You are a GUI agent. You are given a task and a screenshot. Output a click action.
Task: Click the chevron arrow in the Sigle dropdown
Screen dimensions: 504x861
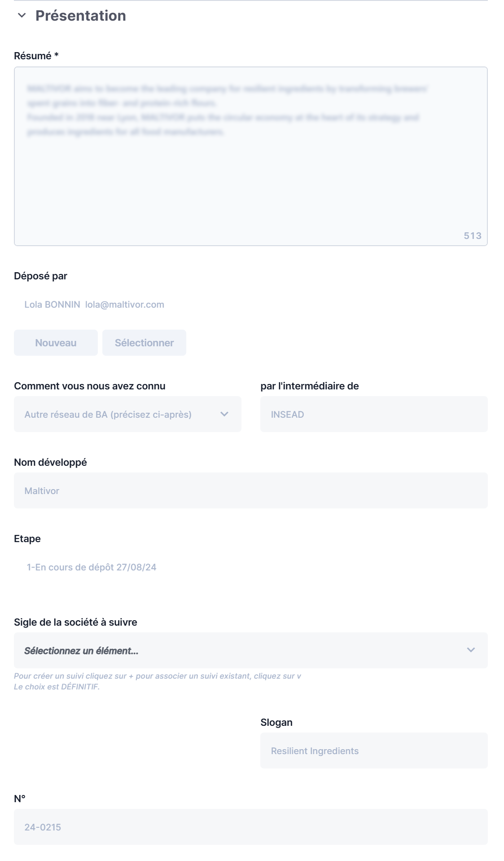[x=471, y=650]
